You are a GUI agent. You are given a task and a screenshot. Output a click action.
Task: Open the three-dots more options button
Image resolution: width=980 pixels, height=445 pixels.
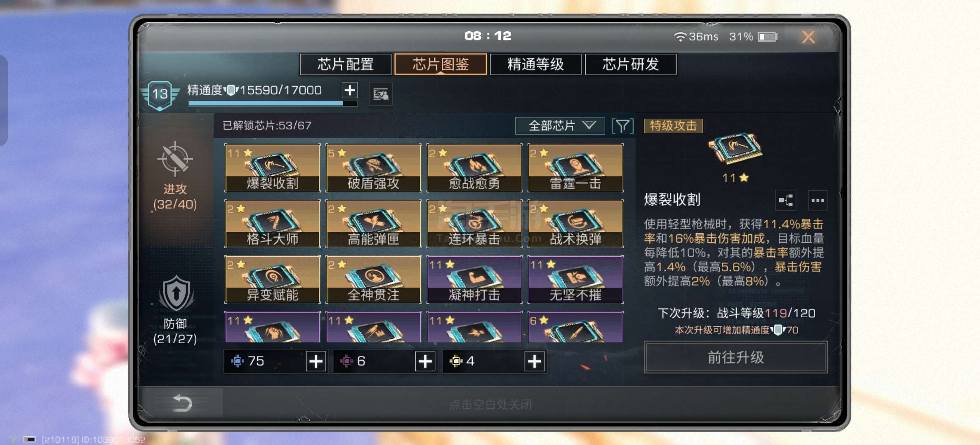[817, 200]
